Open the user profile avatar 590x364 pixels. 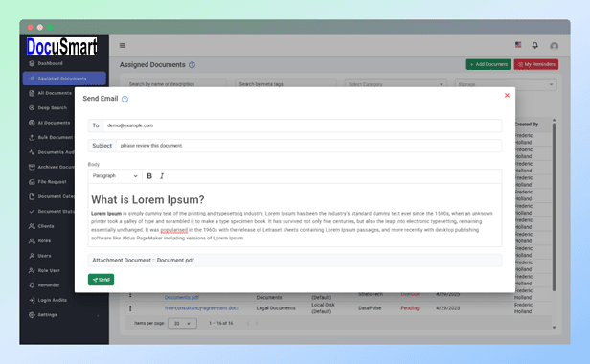tap(554, 46)
